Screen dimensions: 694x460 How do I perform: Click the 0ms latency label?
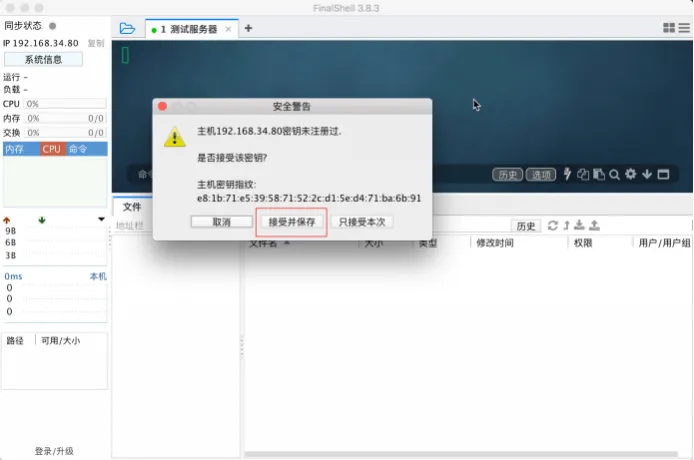(x=13, y=276)
